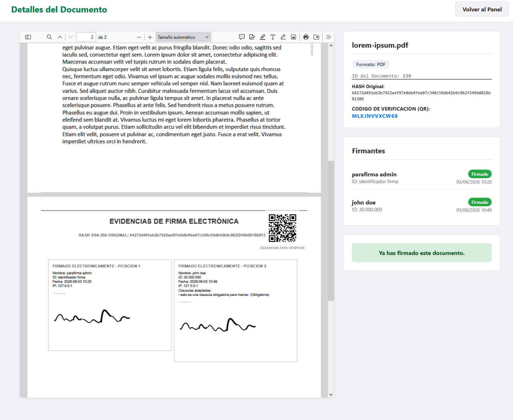The height and width of the screenshot is (420, 513).
Task: Click the Firmantes section heading
Action: tap(368, 151)
